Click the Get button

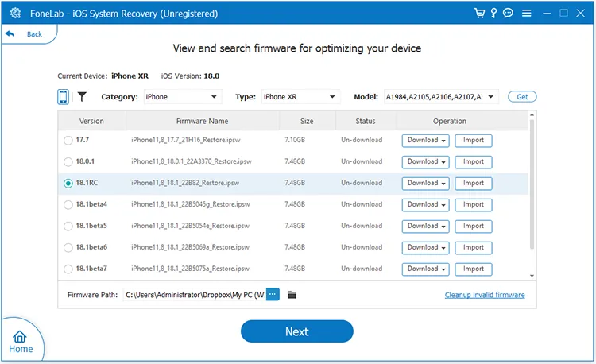coord(522,97)
